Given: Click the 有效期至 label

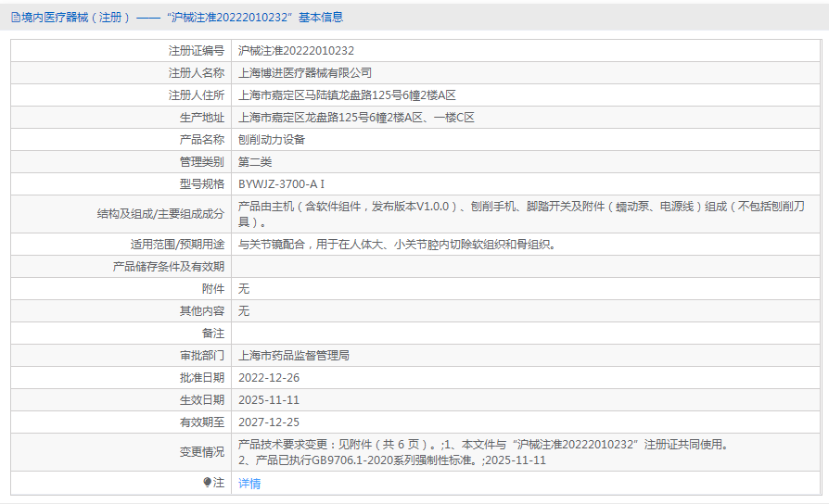Looking at the screenshot, I should [202, 422].
